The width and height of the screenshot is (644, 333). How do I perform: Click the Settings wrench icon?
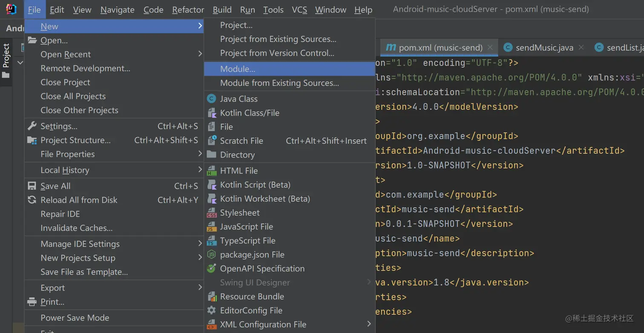(x=32, y=126)
